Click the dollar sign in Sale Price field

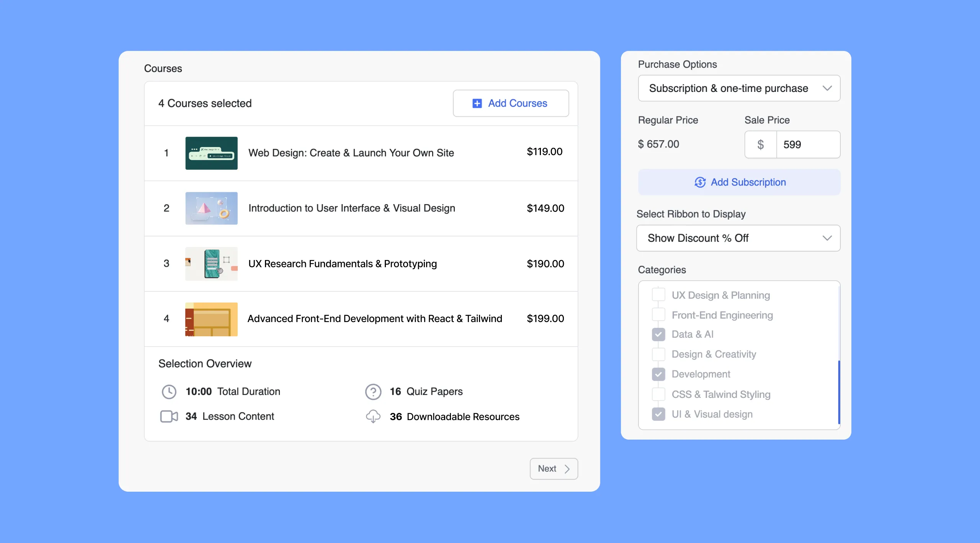pyautogui.click(x=761, y=144)
